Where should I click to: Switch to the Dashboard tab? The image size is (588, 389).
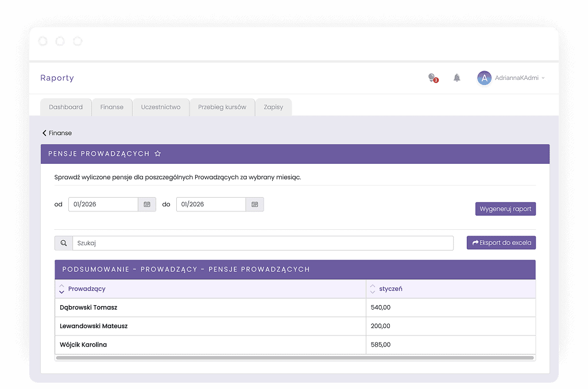pos(65,107)
